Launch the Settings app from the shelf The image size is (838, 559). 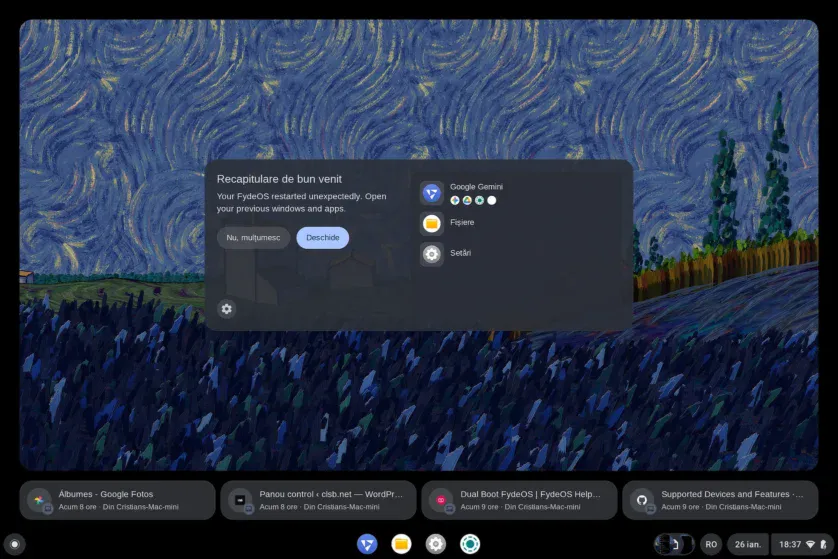coord(436,545)
